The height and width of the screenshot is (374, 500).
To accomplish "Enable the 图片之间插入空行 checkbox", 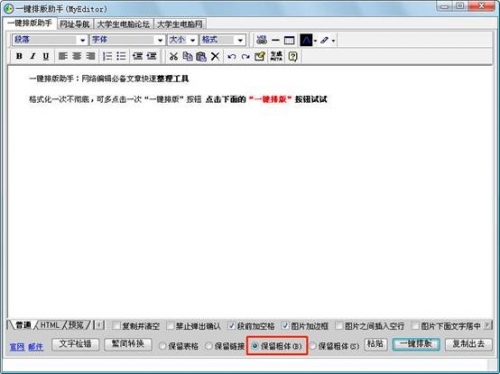I will (339, 326).
